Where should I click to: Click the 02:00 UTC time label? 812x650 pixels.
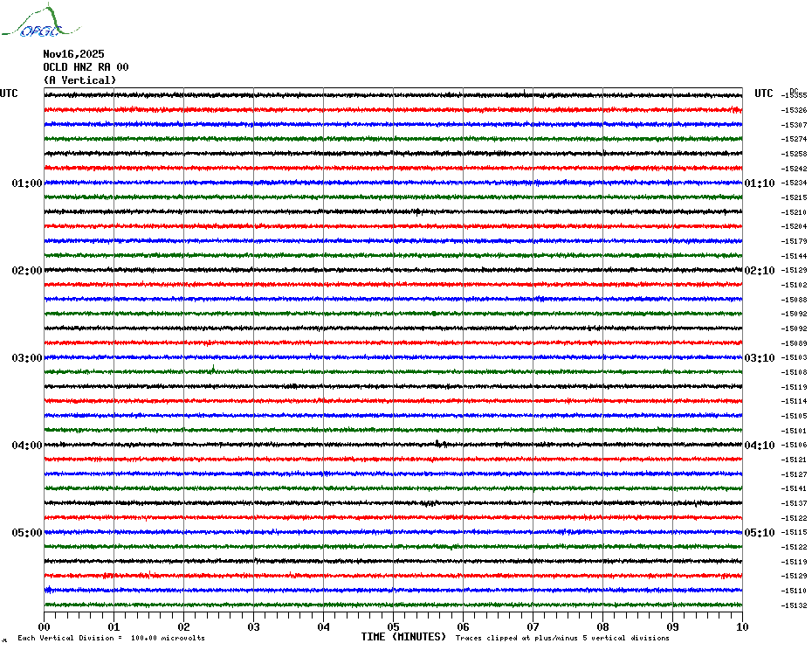[27, 271]
